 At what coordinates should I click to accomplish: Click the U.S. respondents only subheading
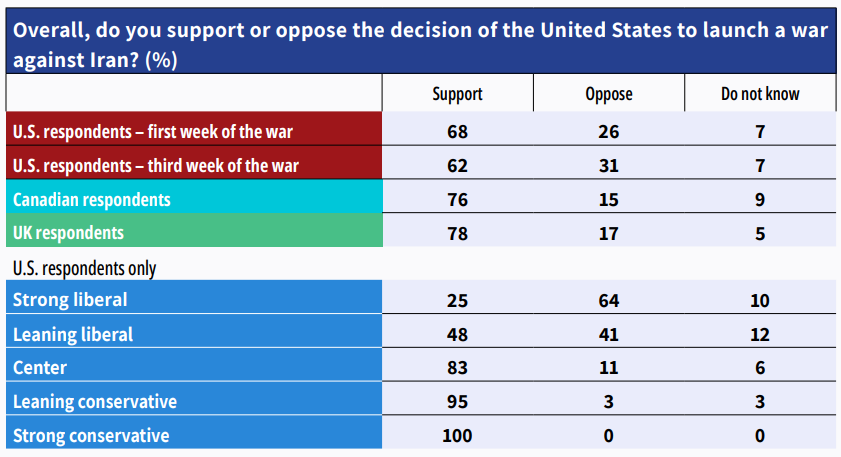pyautogui.click(x=84, y=268)
